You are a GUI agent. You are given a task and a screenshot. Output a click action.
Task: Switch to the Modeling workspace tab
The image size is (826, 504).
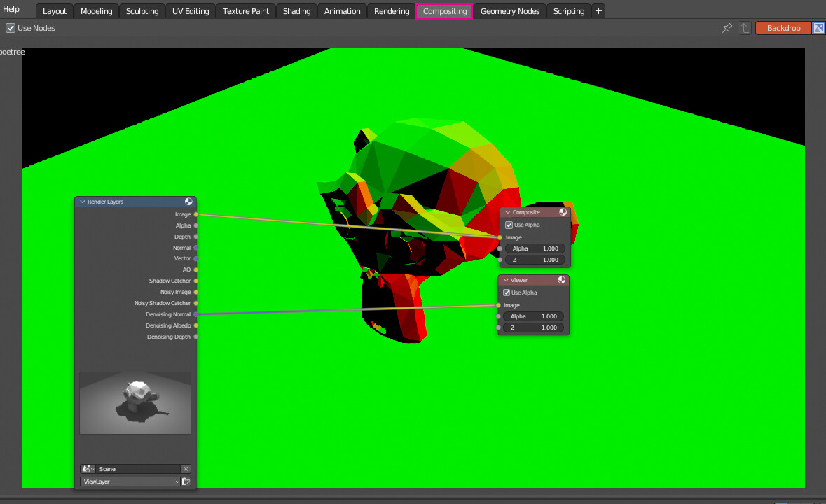(97, 11)
